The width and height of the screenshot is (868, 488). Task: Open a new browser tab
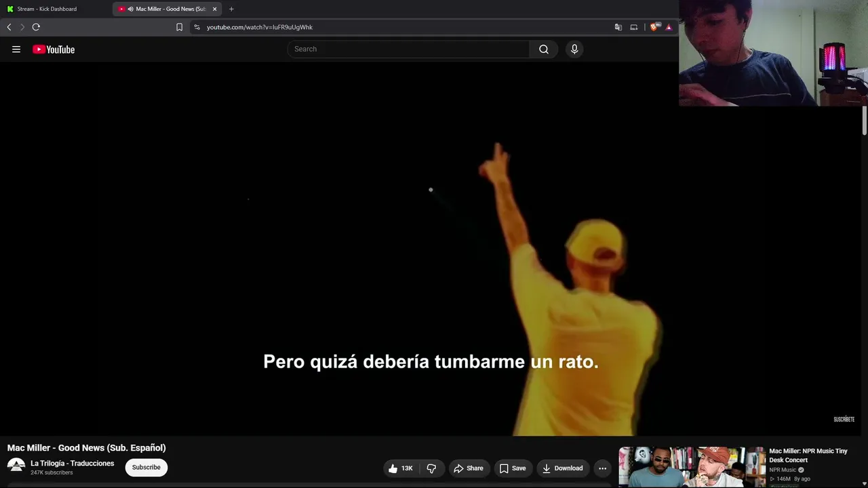[x=231, y=9]
